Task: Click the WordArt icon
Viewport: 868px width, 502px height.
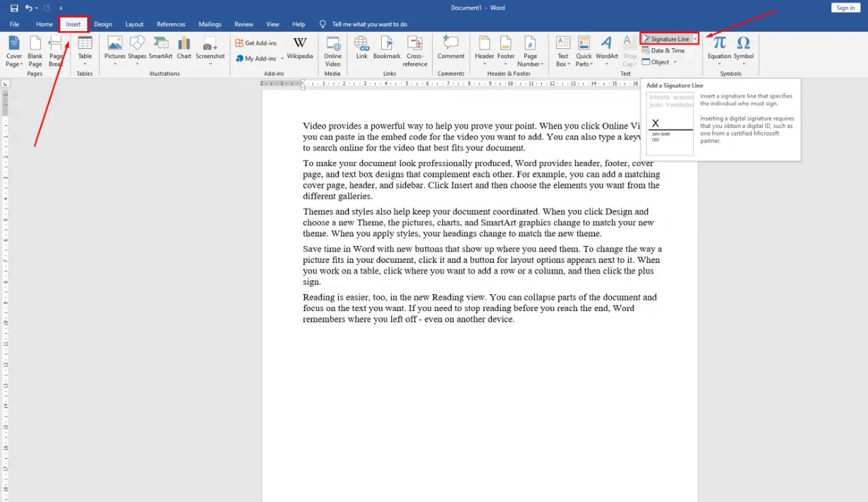Action: (607, 47)
